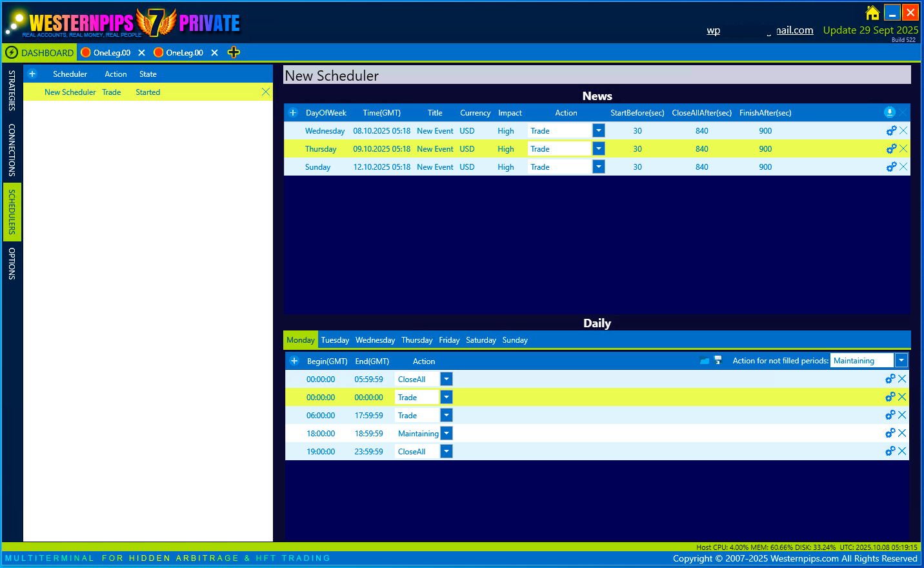Select the Saturday daily tab
The width and height of the screenshot is (924, 568).
481,340
